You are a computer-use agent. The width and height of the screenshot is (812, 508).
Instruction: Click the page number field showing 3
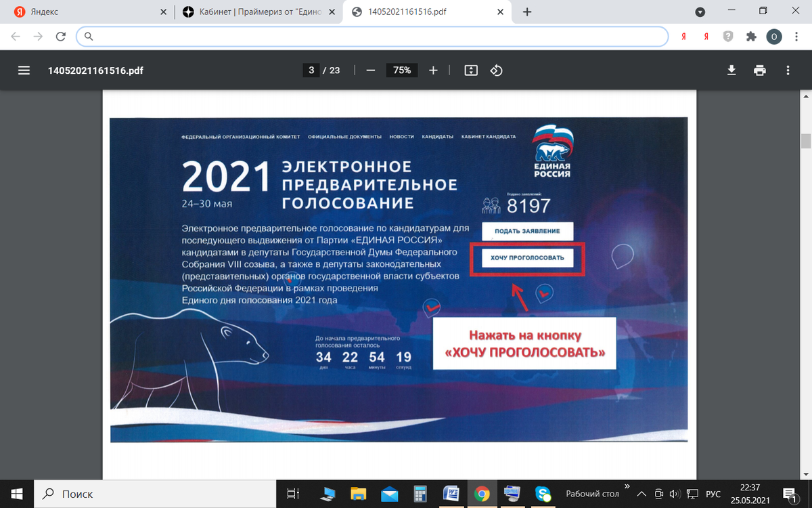(311, 70)
